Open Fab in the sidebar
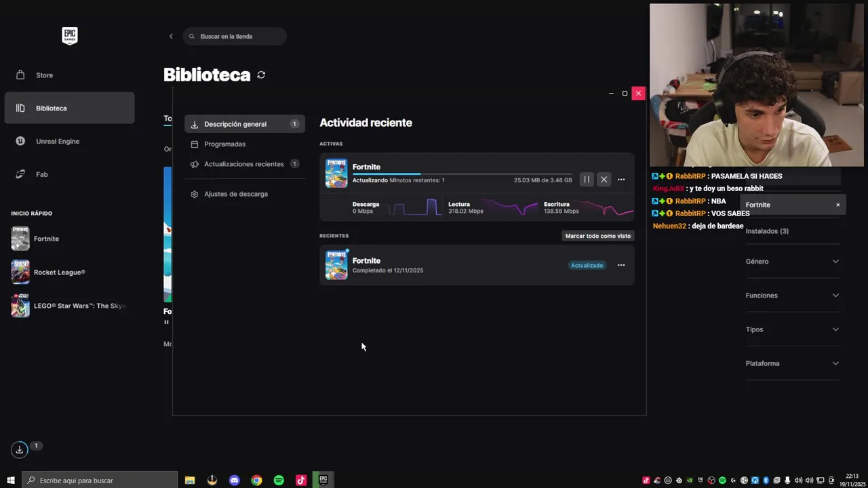This screenshot has width=868, height=488. pos(69,174)
